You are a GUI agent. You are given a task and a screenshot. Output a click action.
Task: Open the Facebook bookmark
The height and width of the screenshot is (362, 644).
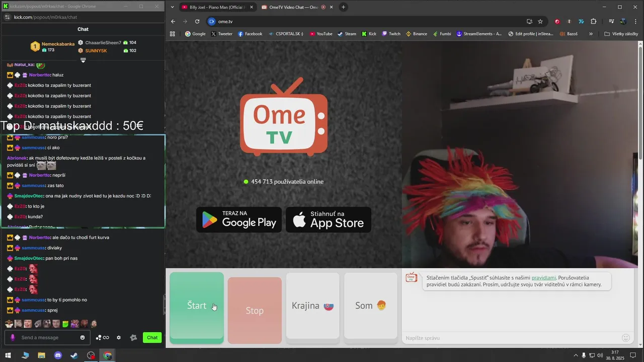tap(250, 34)
